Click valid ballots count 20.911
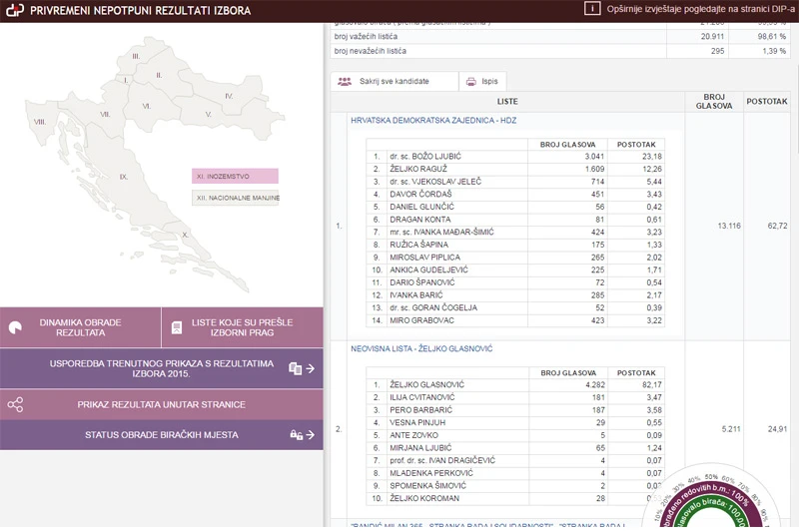The height and width of the screenshot is (532, 799). click(712, 37)
